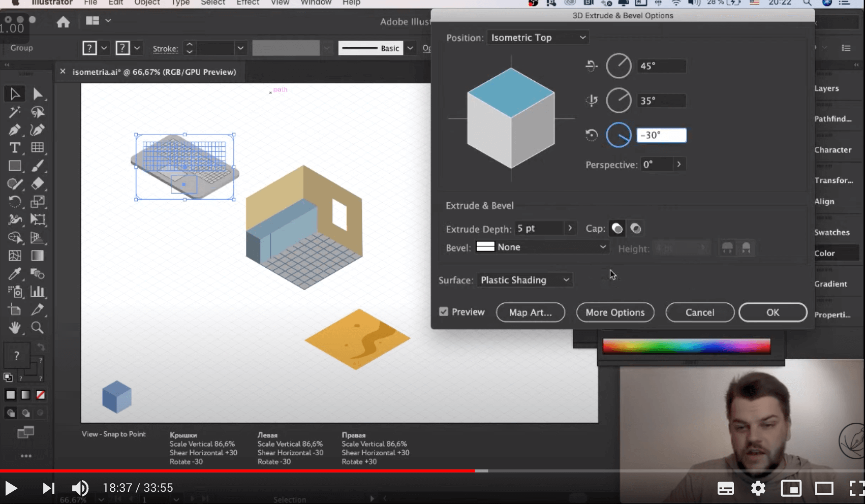Viewport: 865px width, 504px height.
Task: Open the Bevel dropdown set to None
Action: coord(542,247)
